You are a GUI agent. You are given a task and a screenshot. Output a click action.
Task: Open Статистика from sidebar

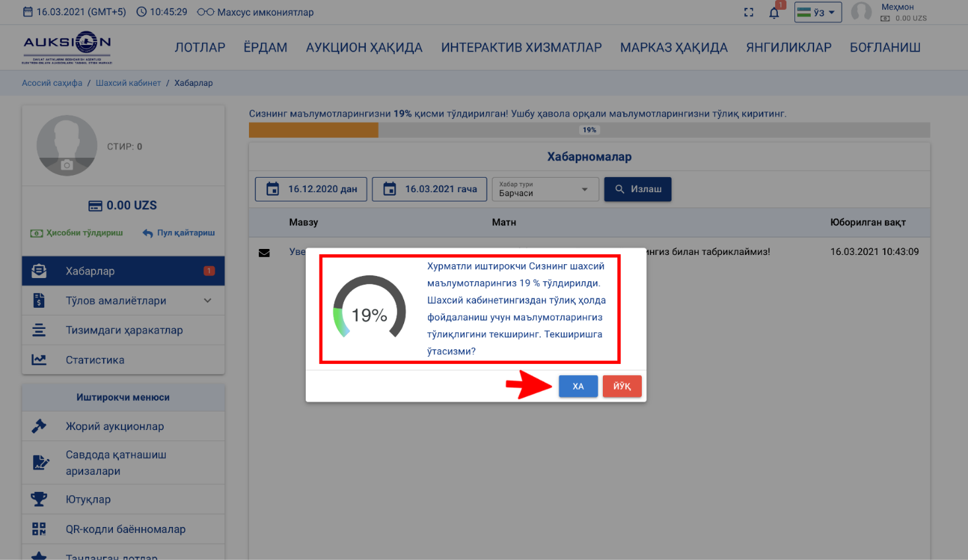pos(95,360)
